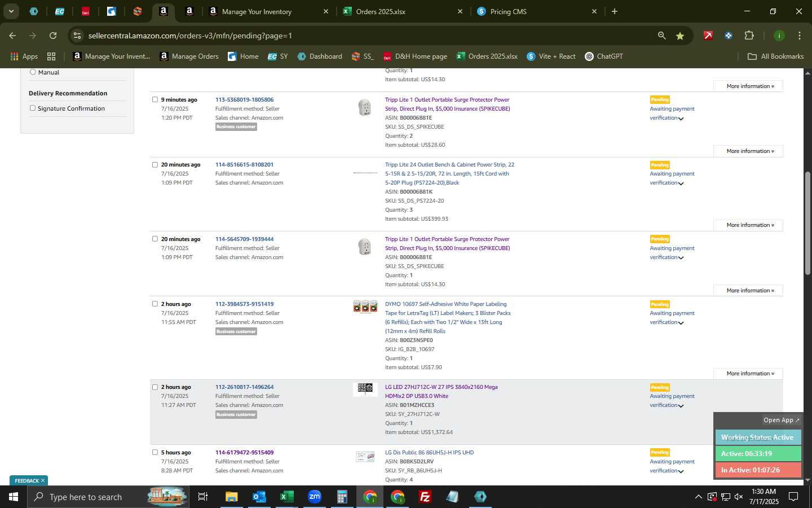
Task: Enable Signature Confirmation checkbox
Action: (33, 108)
